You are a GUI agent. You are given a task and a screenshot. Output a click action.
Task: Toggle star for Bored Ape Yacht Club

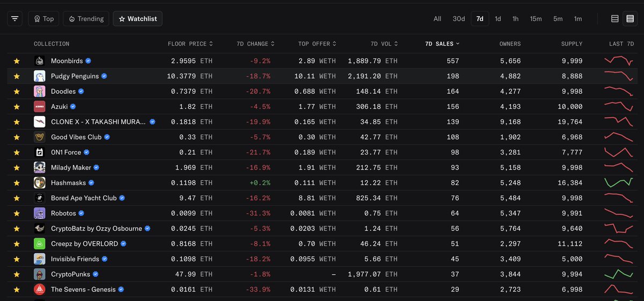click(x=17, y=198)
